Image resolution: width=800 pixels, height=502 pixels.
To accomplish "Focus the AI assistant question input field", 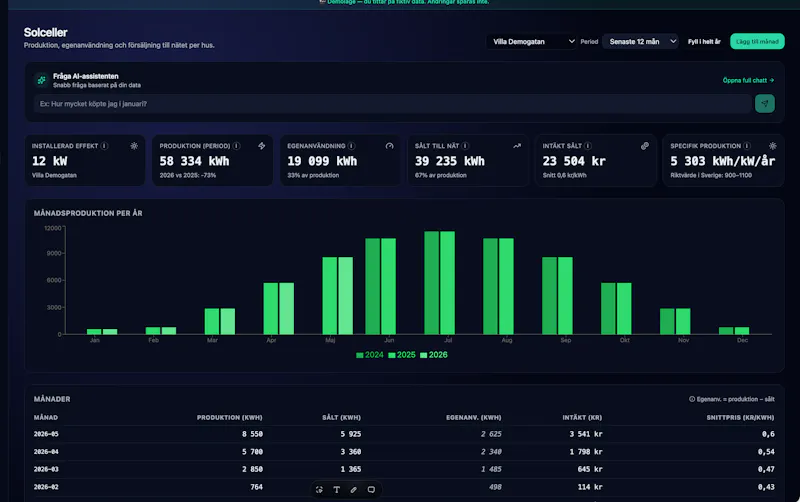I will pyautogui.click(x=393, y=104).
